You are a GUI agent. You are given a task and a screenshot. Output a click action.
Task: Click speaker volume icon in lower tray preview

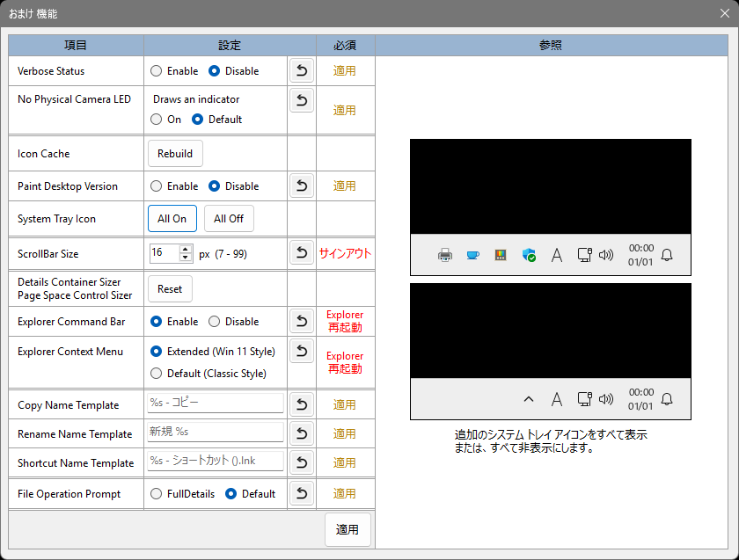tap(606, 399)
